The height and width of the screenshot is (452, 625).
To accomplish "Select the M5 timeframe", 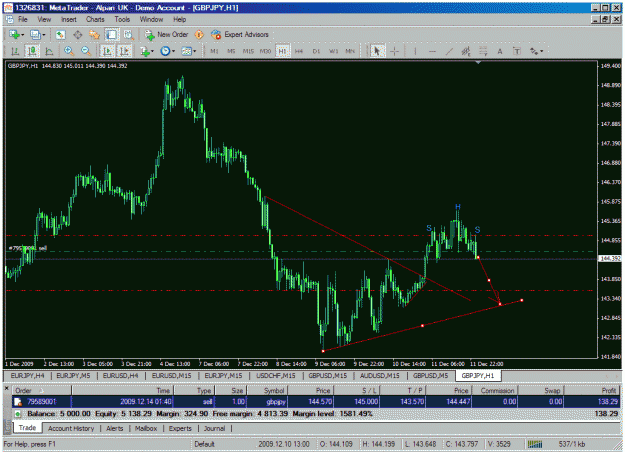I will (231, 51).
